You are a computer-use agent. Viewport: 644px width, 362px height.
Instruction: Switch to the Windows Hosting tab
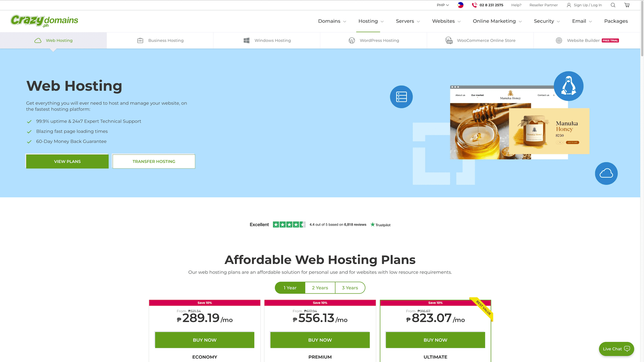click(267, 41)
